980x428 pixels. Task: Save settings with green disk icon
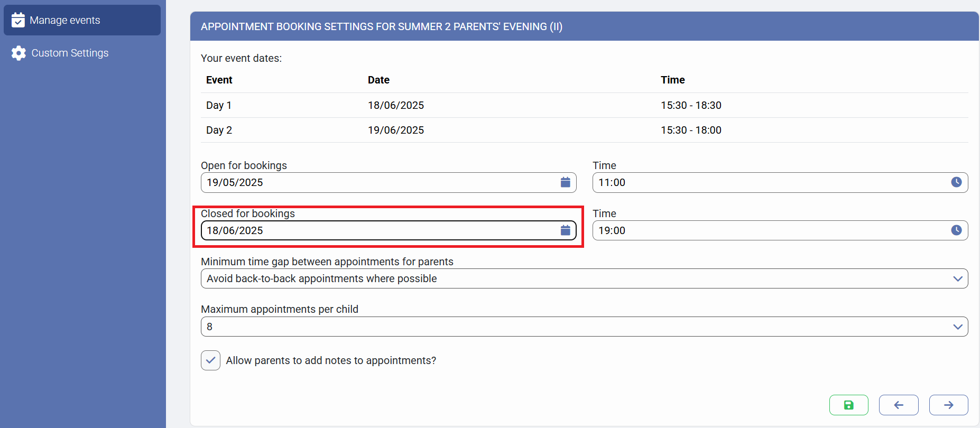point(848,405)
